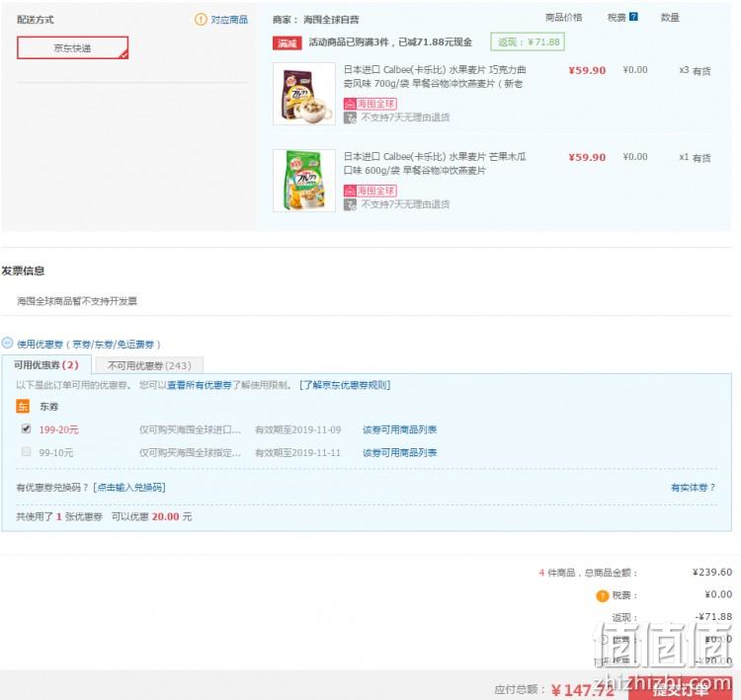Click the 有效期至2019-11-09 expiry text
The width and height of the screenshot is (741, 700).
(x=297, y=429)
